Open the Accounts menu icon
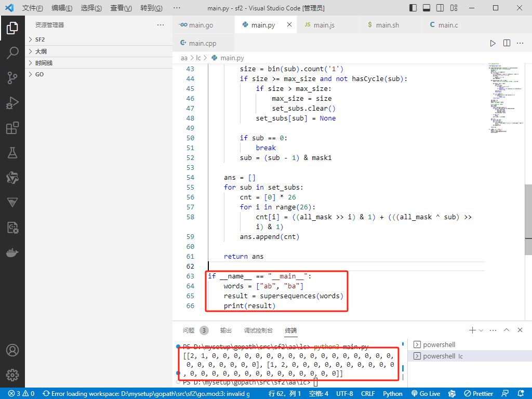 (x=12, y=350)
